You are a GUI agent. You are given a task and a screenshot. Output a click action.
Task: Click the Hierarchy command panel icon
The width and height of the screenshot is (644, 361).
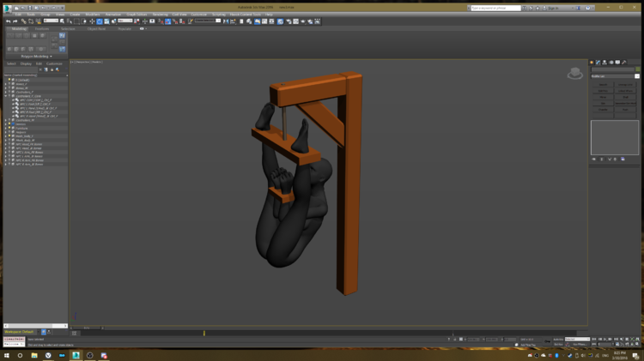point(605,63)
